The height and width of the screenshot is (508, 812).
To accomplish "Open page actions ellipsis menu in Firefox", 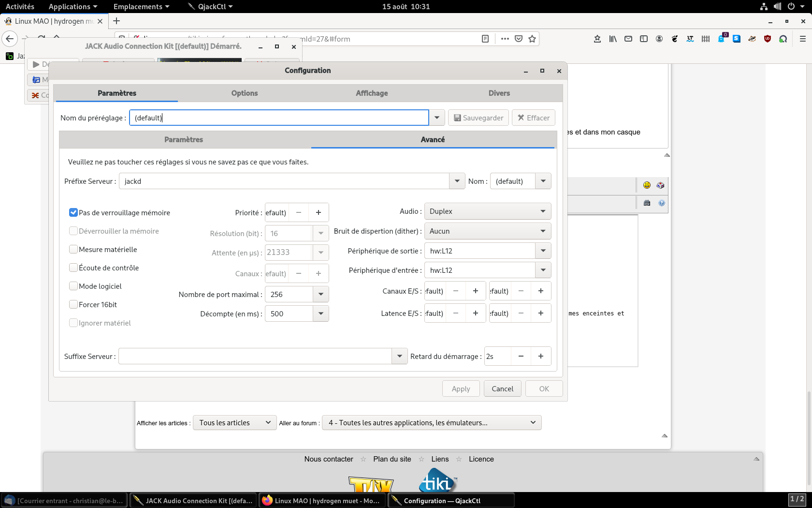I will 505,39.
